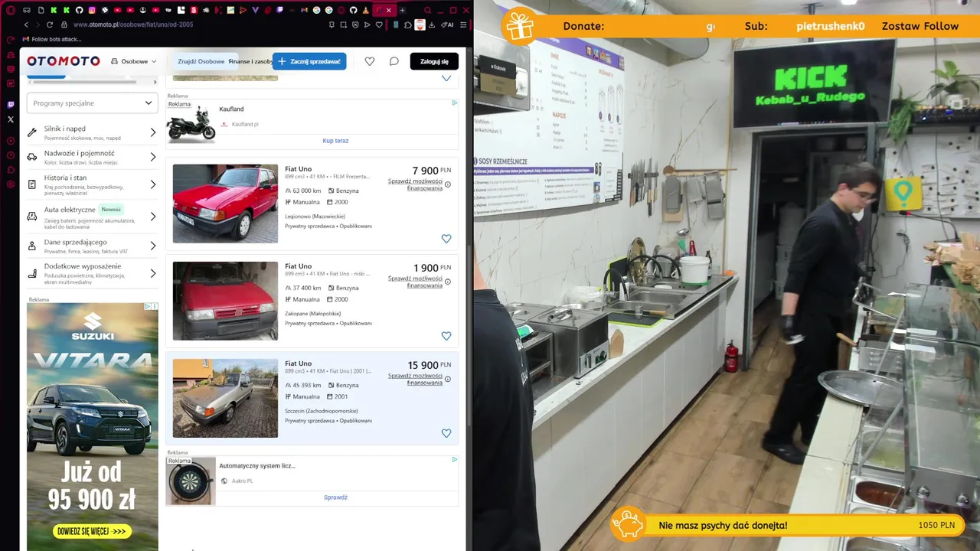980x551 pixels.
Task: Open messages chat icon in OTOMOTO header
Action: [394, 61]
